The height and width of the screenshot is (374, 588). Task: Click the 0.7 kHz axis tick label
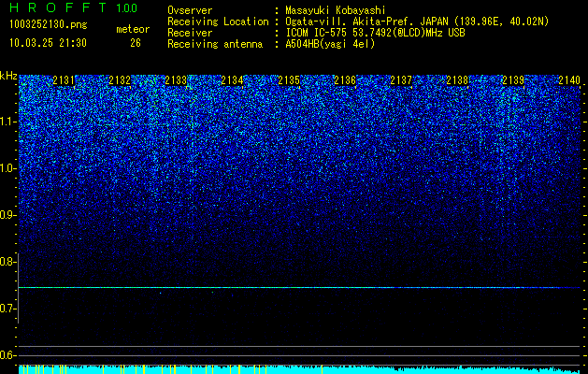point(7,309)
